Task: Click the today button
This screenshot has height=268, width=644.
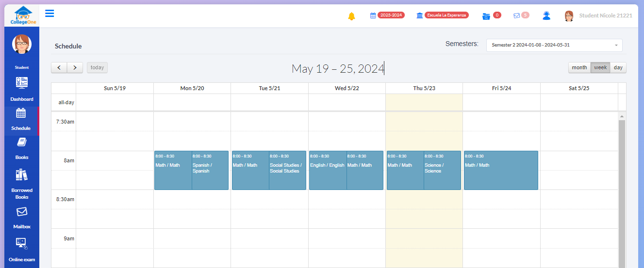Action: coord(97,68)
